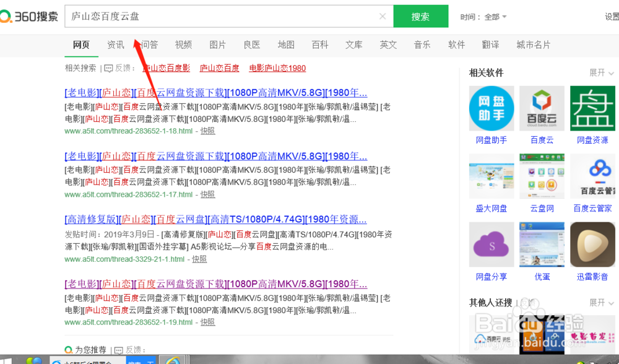The image size is (619, 364).
Task: Switch to the 图片 tab
Action: [218, 44]
